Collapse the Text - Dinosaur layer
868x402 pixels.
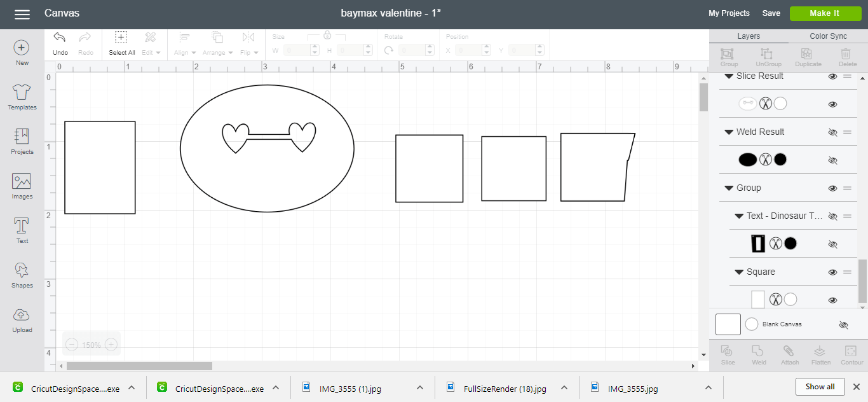point(739,216)
